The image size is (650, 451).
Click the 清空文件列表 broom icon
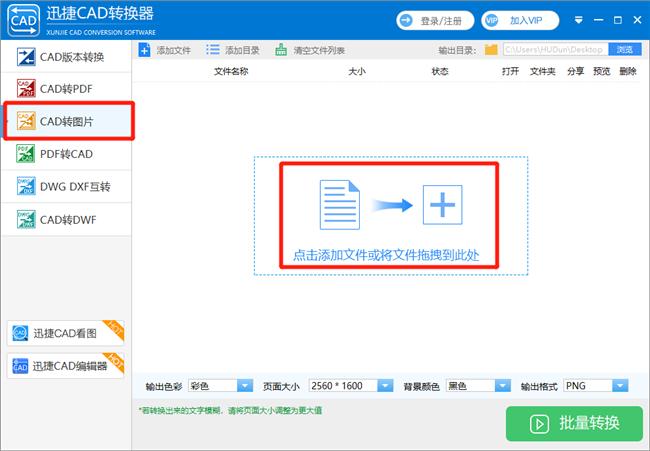[281, 50]
